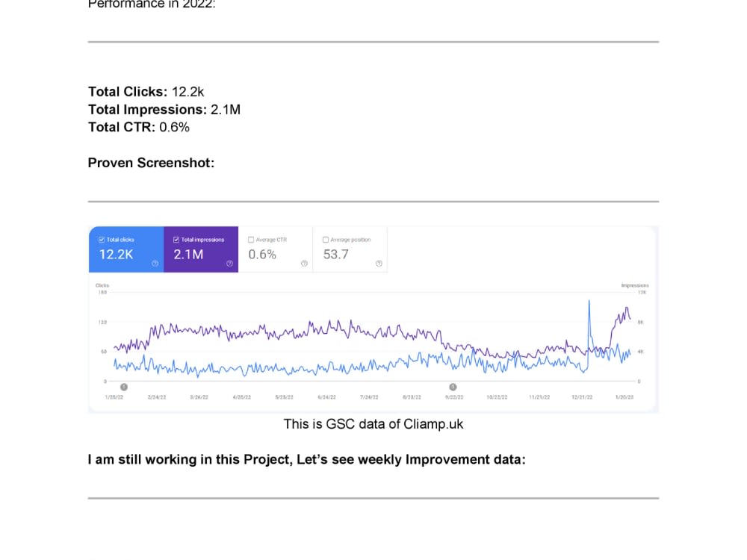Open help icon on Average CTR card

coord(305,264)
